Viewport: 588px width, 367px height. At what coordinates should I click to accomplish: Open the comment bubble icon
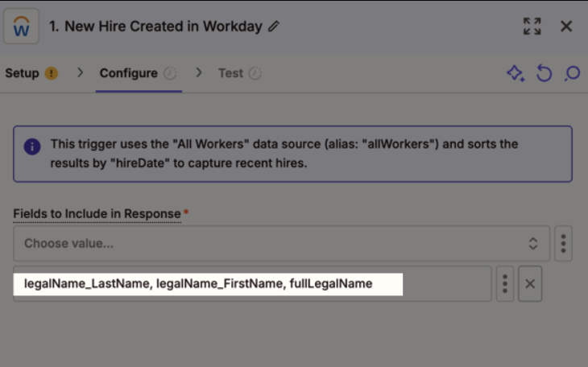click(572, 73)
